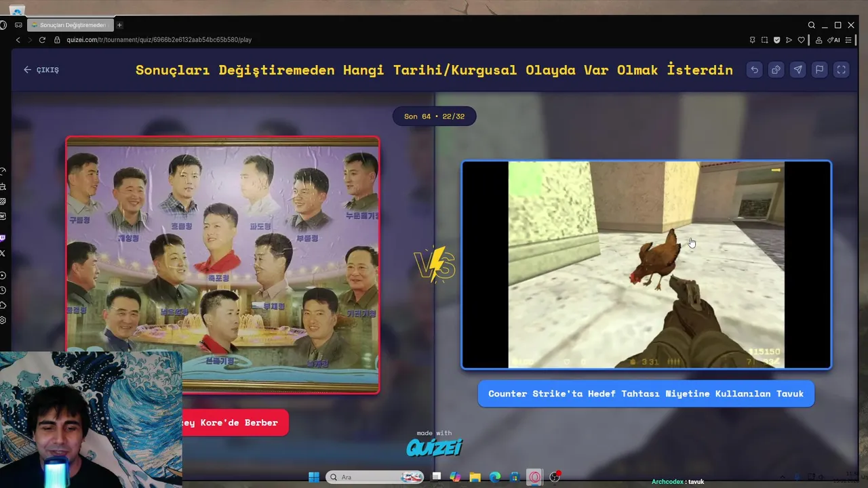Open File Explorer from the taskbar
This screenshot has height=488, width=868.
pos(475,477)
